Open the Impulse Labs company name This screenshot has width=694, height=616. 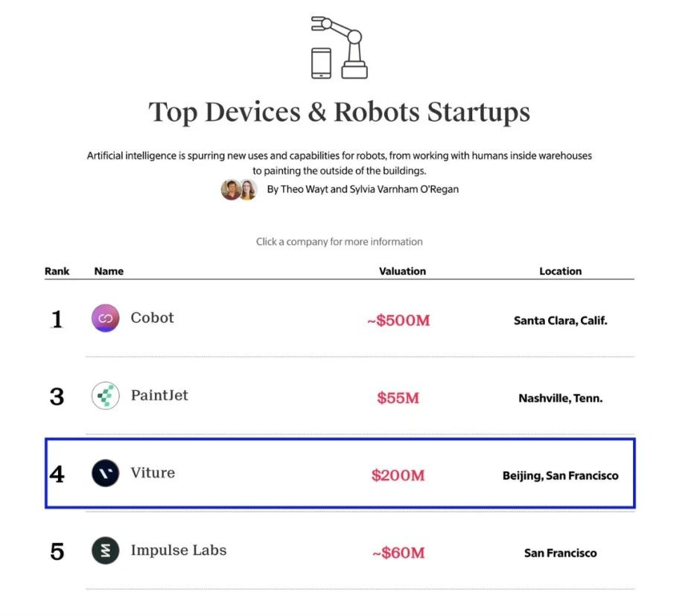[x=179, y=550]
